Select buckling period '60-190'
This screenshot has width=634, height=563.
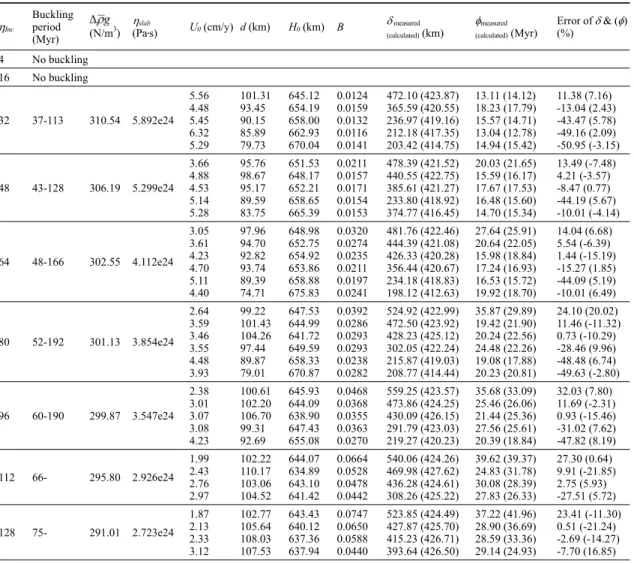pyautogui.click(x=48, y=416)
